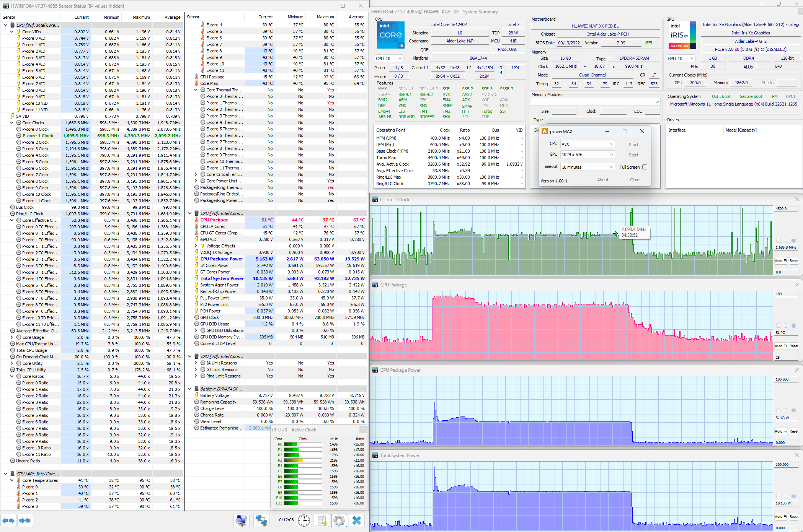Close Sensor Status with the blue X icon
The image size is (803, 532).
(357, 520)
